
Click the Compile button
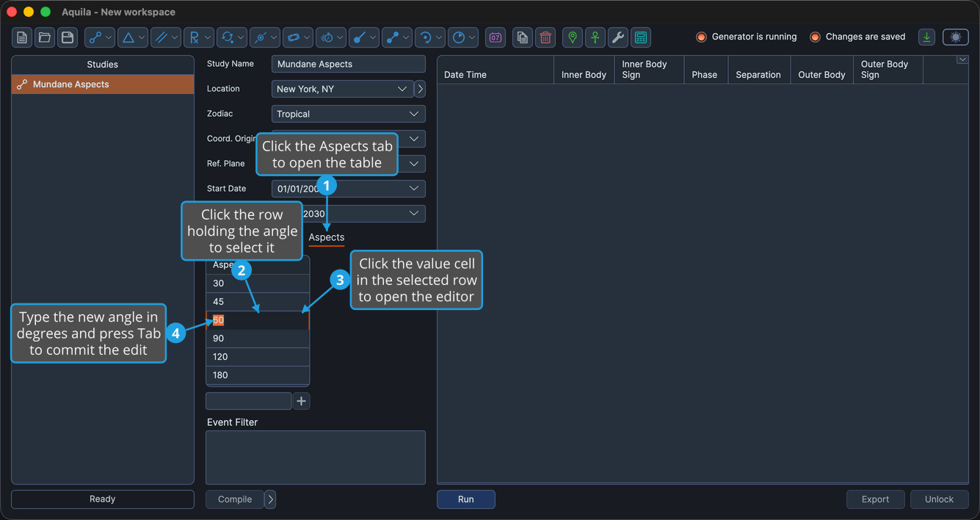[235, 499]
